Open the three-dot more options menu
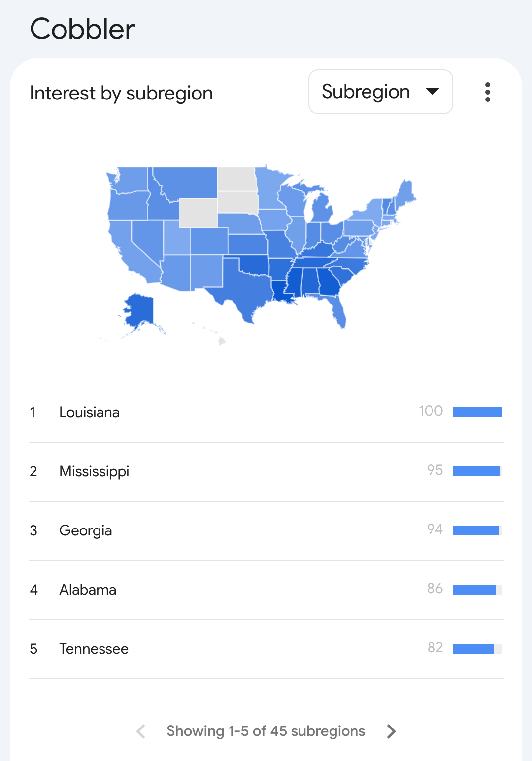 click(487, 92)
